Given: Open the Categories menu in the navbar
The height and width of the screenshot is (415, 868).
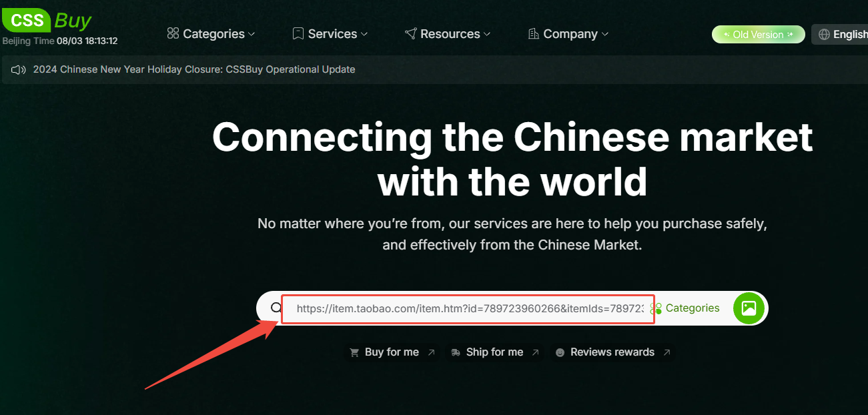Looking at the screenshot, I should point(211,34).
